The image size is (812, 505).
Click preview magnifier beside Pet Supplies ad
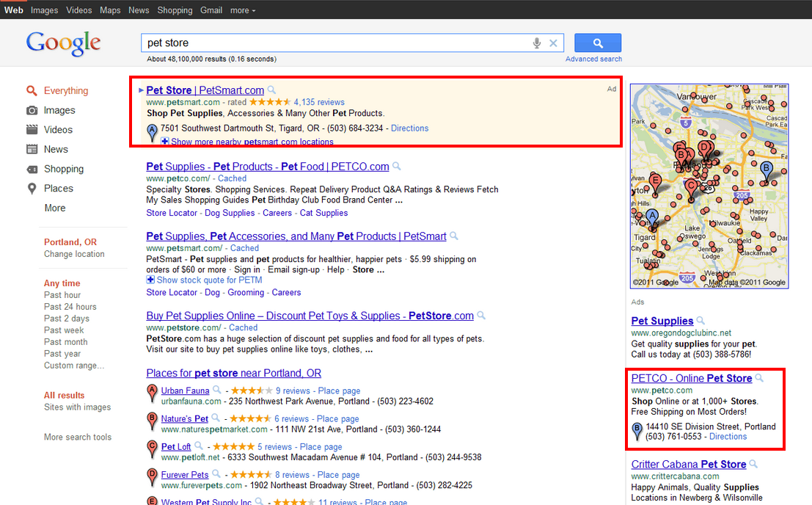click(701, 321)
